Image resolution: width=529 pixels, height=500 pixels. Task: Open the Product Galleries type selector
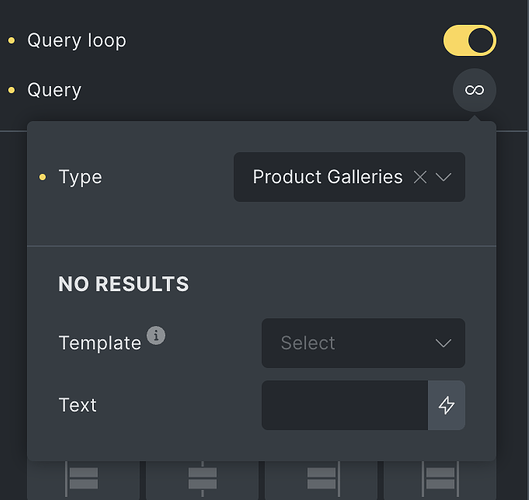349,177
